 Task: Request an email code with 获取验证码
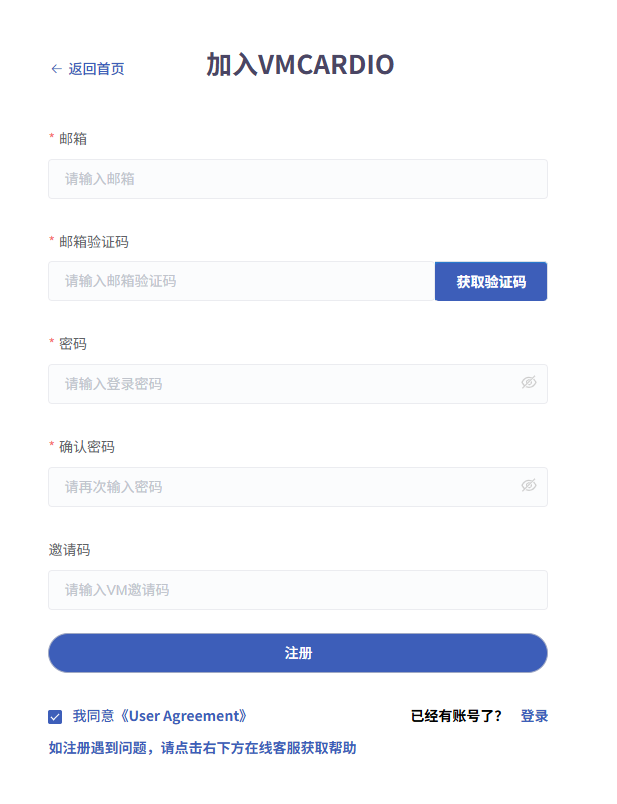(x=490, y=281)
